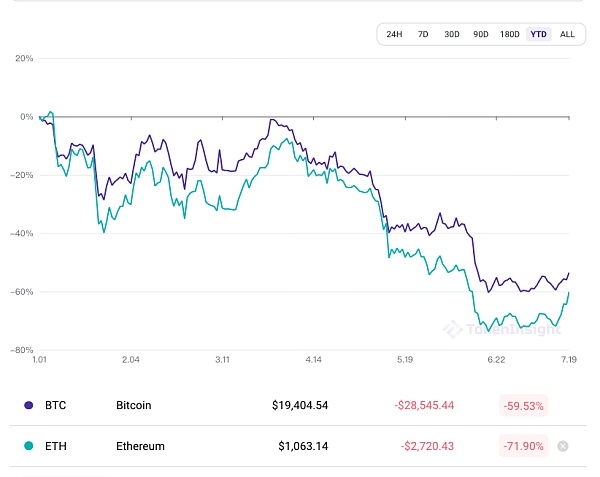Open the Bitcoin name link
Image resolution: width=600 pixels, height=477 pixels.
pyautogui.click(x=133, y=406)
